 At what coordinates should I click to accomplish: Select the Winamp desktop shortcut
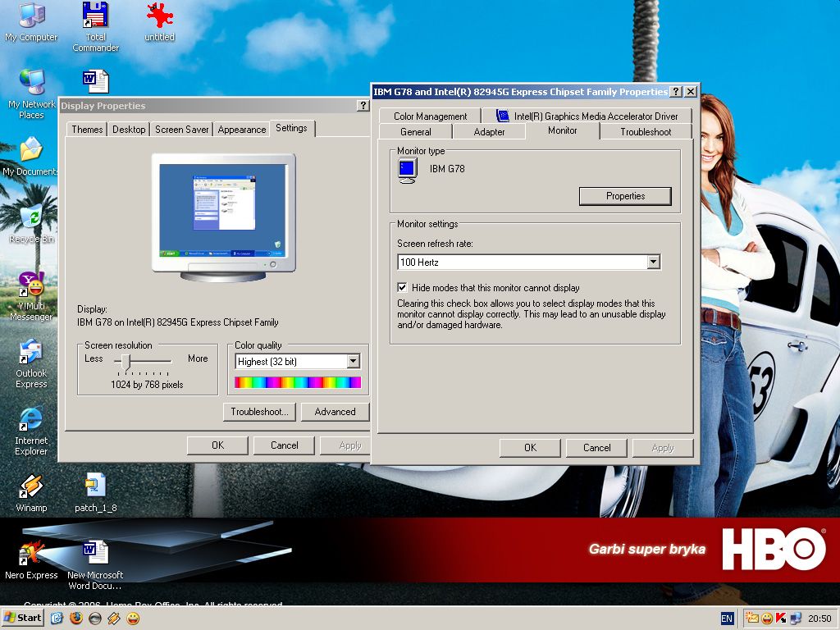pyautogui.click(x=31, y=493)
